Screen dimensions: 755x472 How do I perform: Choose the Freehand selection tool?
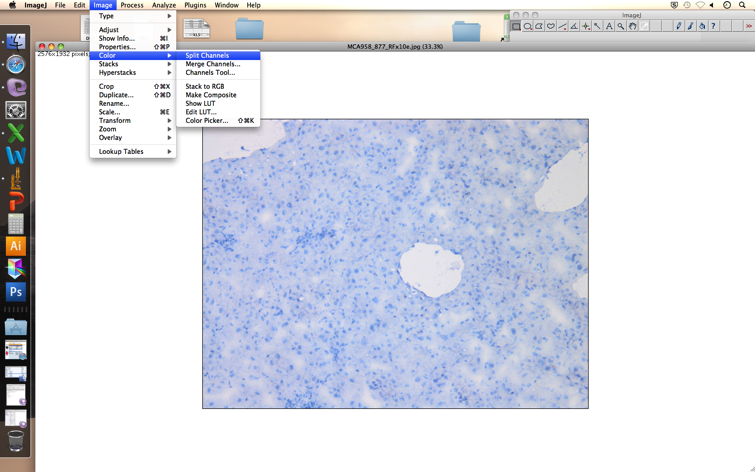(x=551, y=26)
